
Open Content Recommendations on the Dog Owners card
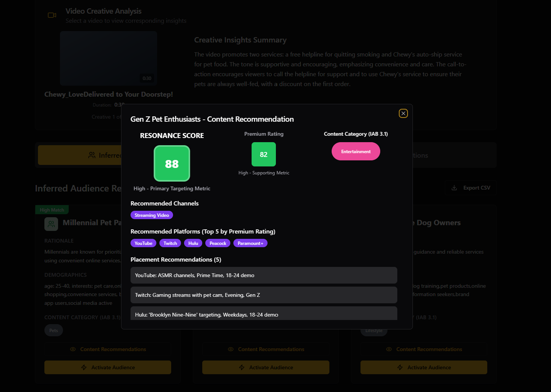tap(424, 349)
